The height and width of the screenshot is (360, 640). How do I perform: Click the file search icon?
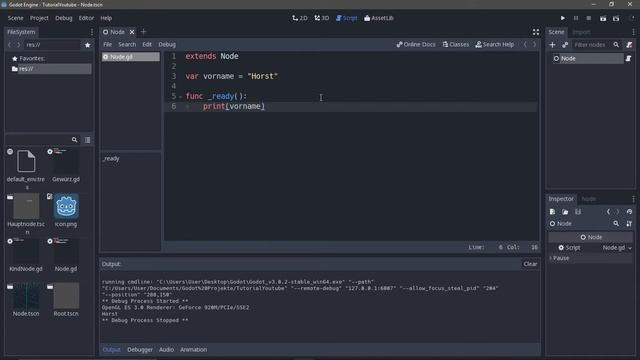[x=74, y=140]
